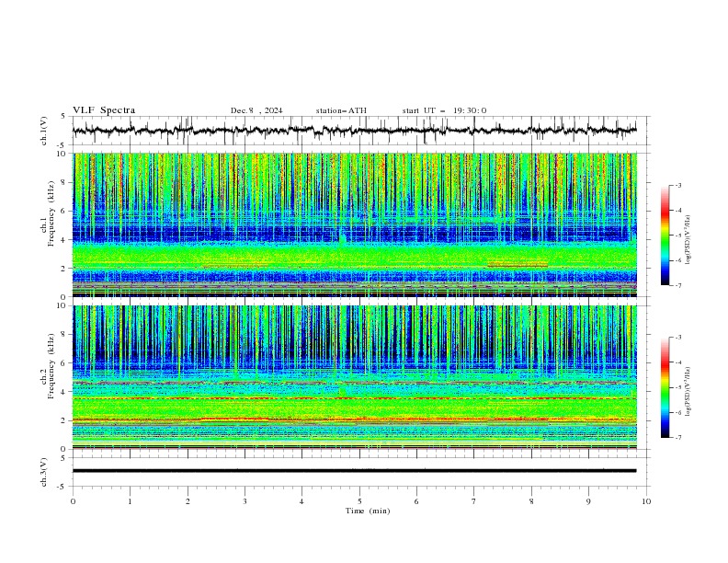This screenshot has height=563, width=728.
Task: Click time axis tick label "2"
Action: [188, 501]
